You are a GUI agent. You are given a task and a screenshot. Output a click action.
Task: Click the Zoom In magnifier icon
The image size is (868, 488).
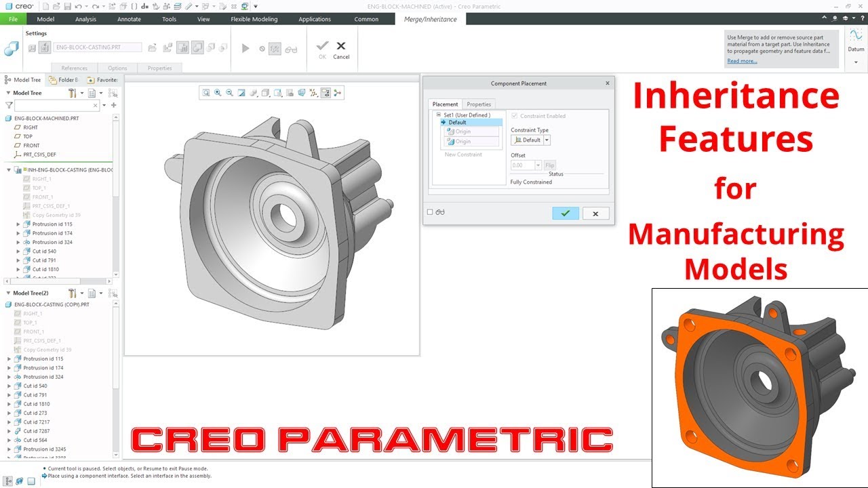pyautogui.click(x=218, y=93)
